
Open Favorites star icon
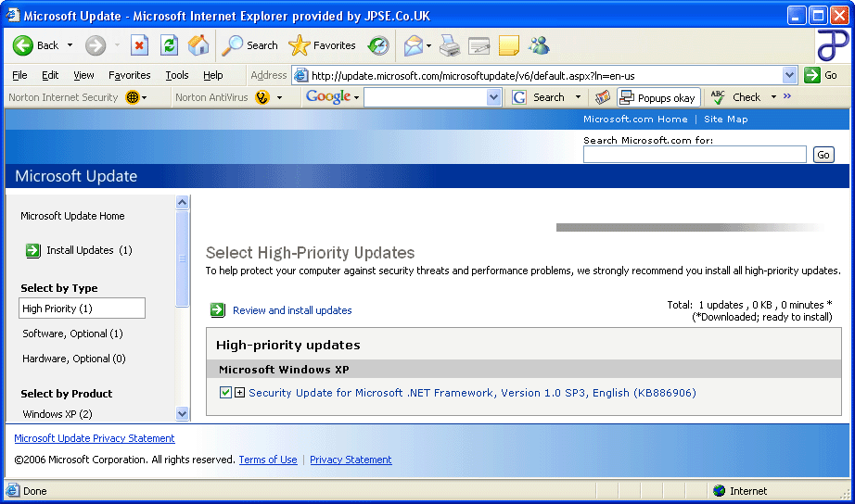coord(299,45)
